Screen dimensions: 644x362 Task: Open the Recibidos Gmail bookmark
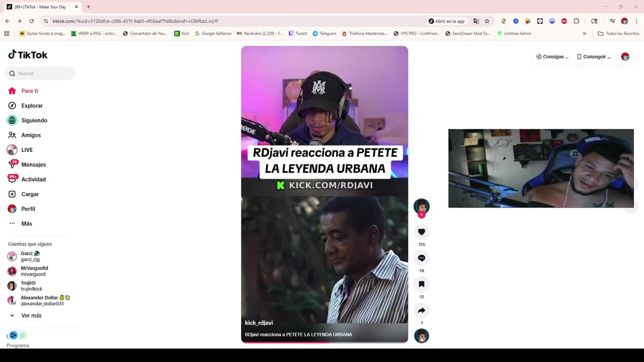tap(259, 34)
